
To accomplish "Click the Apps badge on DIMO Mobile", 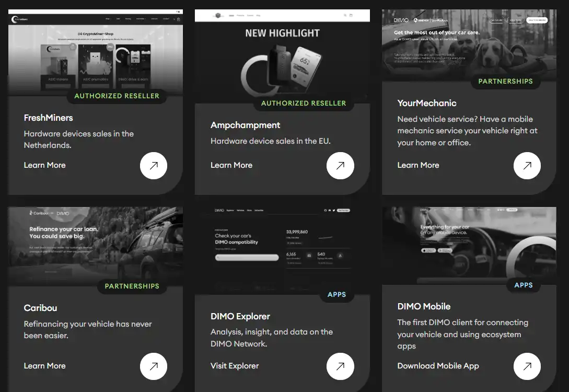I will coord(523,285).
